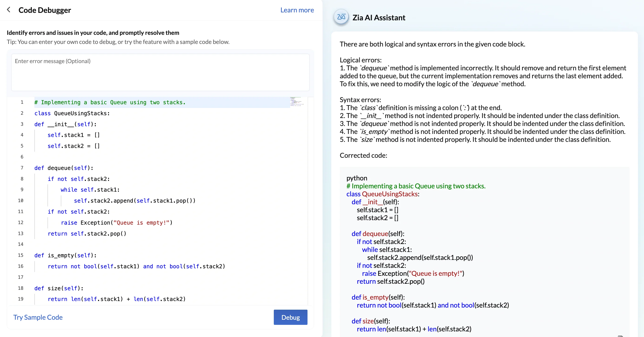This screenshot has height=337, width=644.
Task: Click 'return self.stack2.pop()' in the editor
Action: click(x=87, y=233)
